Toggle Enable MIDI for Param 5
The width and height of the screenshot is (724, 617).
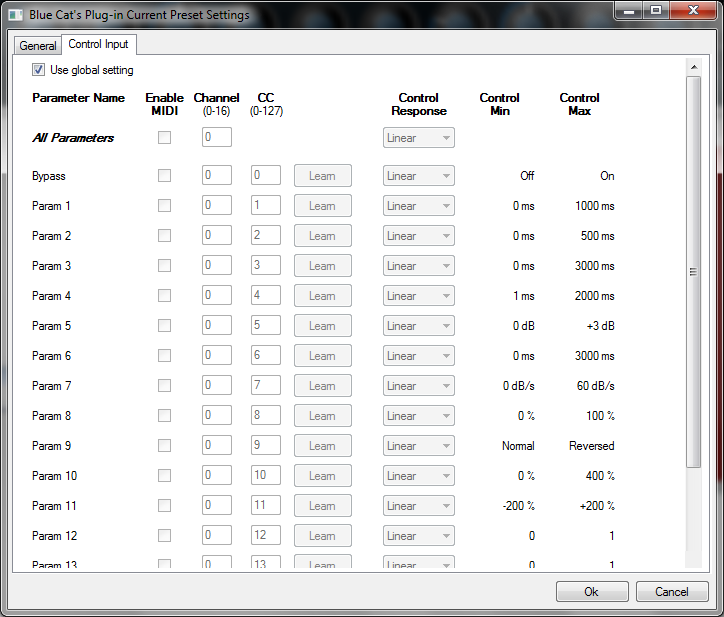coord(164,326)
